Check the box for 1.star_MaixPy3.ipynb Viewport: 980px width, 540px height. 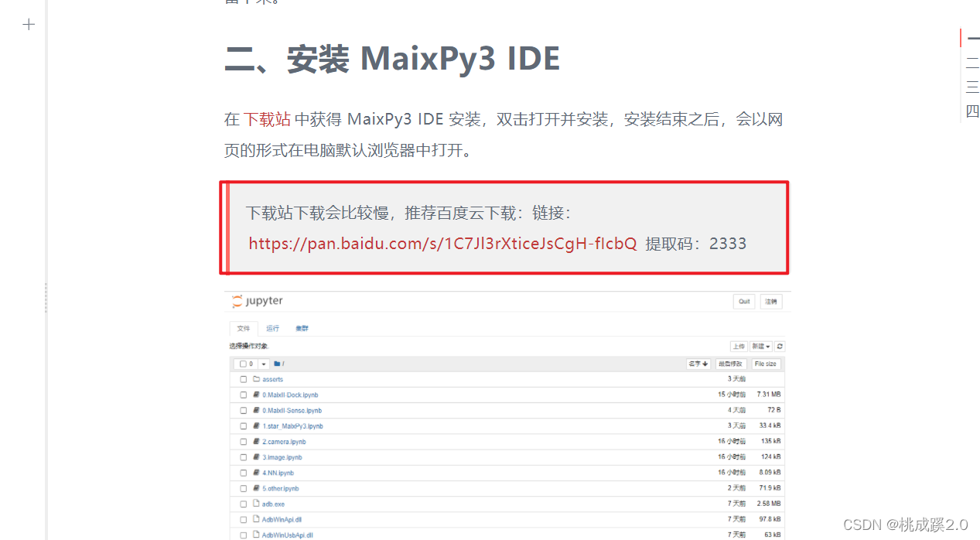[x=244, y=426]
